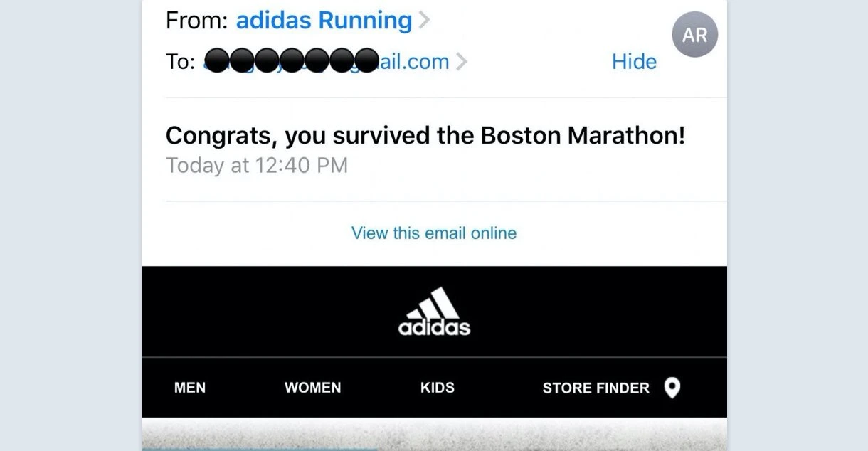Expand sender details chevron beside adidas Running

424,21
